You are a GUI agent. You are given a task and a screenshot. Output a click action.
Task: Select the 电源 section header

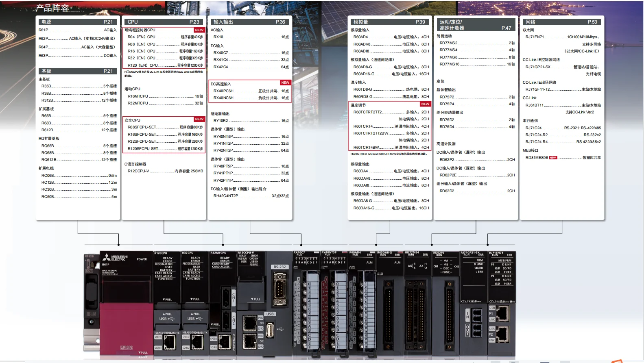click(x=78, y=22)
